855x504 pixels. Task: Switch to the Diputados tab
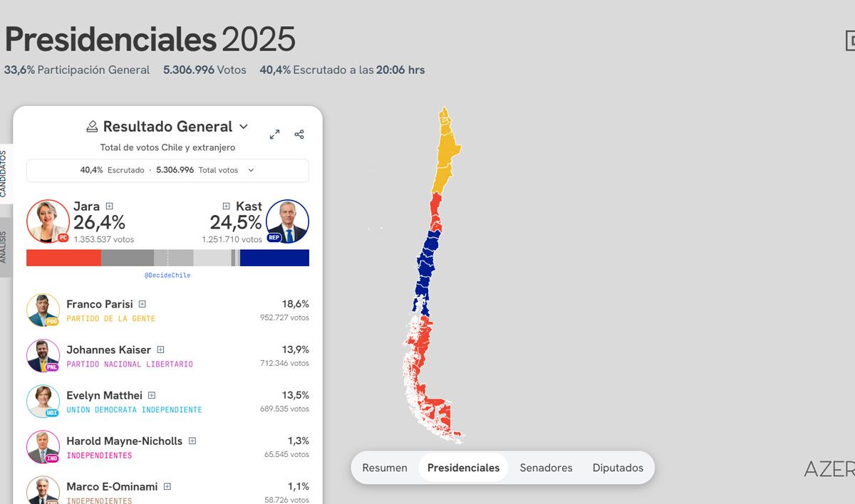[x=618, y=468]
